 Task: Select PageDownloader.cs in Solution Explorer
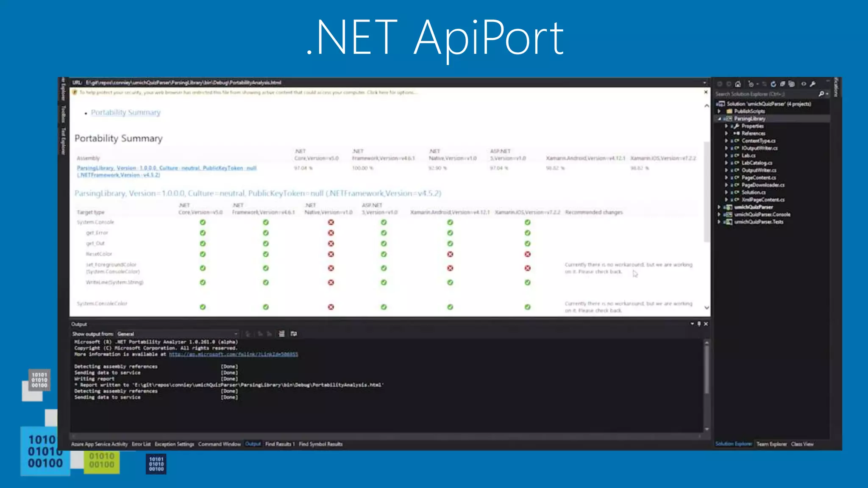(763, 185)
